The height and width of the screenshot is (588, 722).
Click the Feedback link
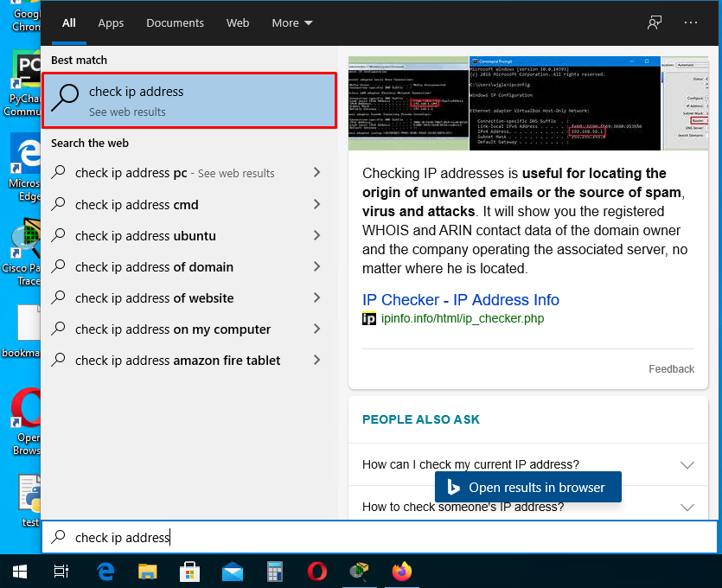(x=671, y=369)
